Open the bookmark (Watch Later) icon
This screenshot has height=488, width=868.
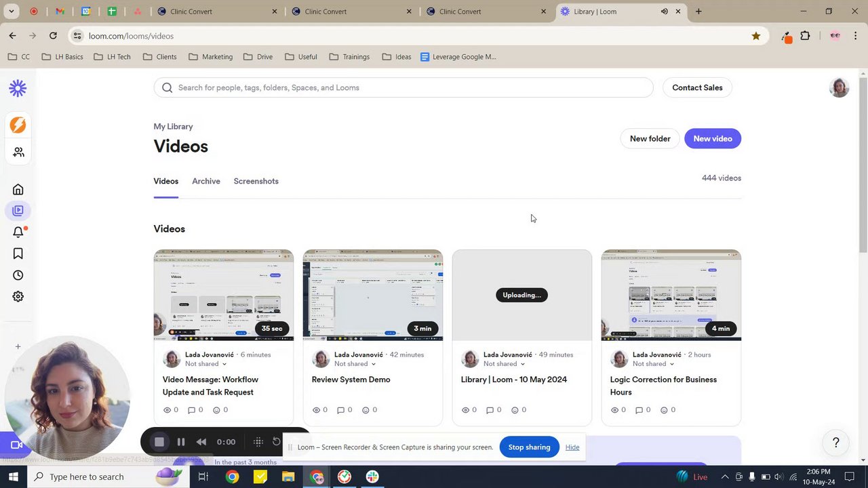tap(18, 253)
